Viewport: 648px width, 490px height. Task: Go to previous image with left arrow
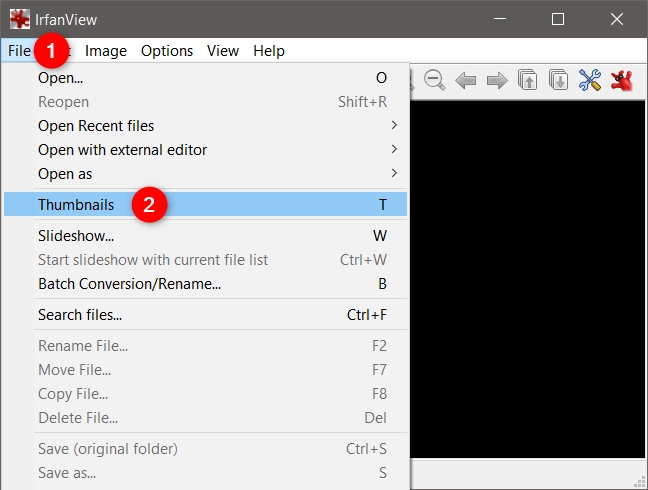pyautogui.click(x=465, y=80)
